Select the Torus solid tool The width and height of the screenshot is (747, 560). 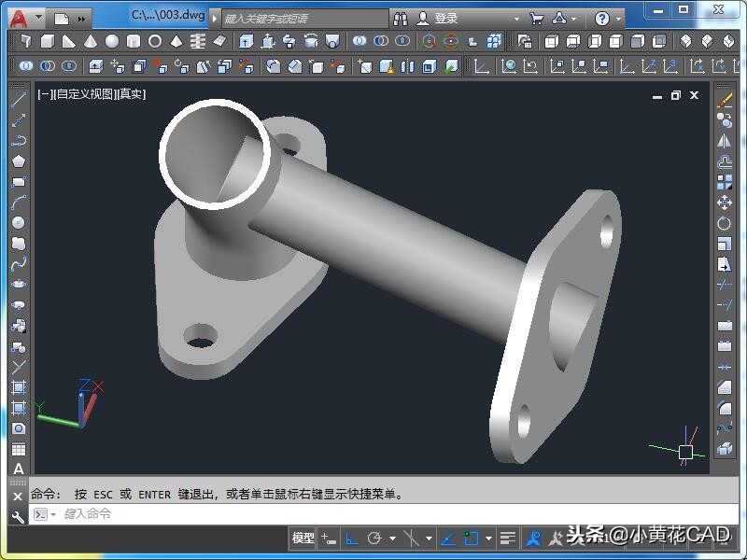click(155, 41)
